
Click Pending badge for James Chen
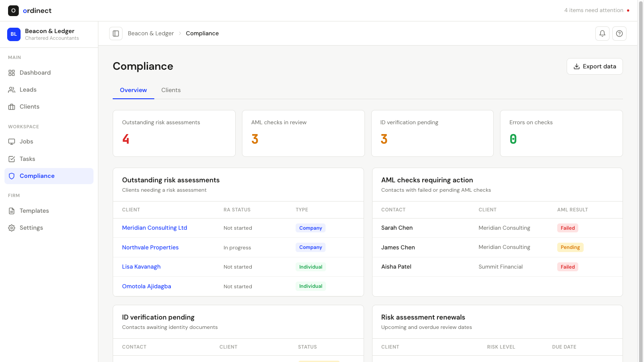[x=570, y=248]
